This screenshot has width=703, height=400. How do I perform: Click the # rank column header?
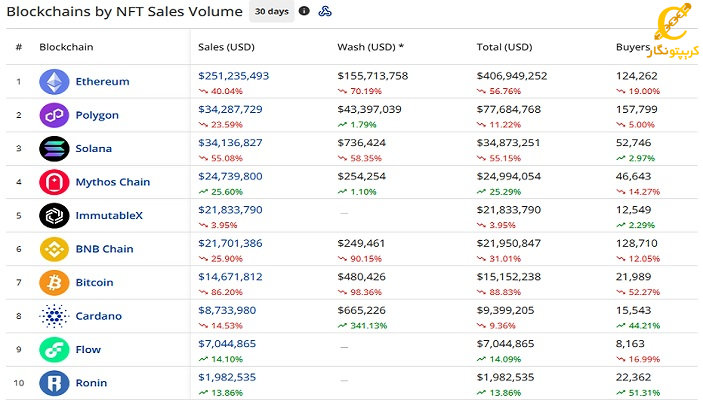point(19,47)
